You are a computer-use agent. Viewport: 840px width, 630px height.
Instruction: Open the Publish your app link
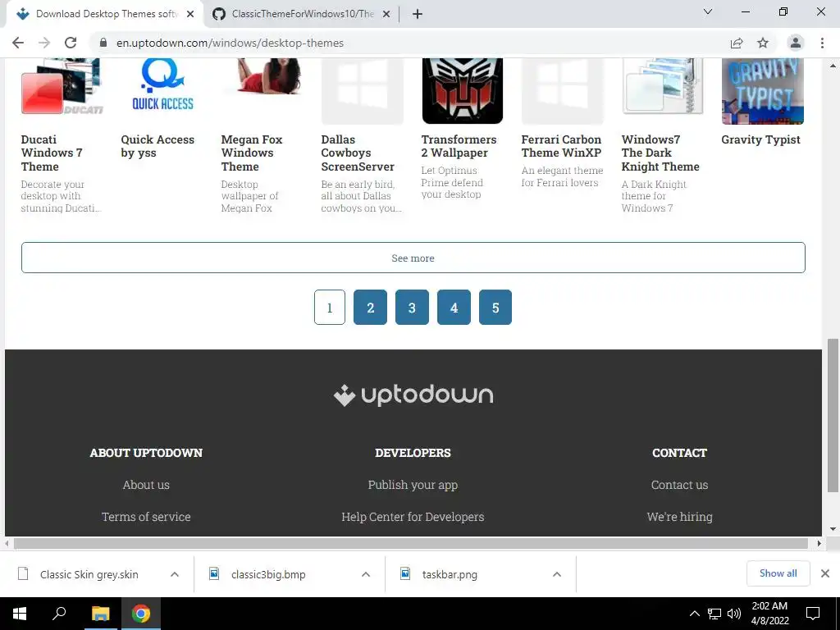coord(413,485)
